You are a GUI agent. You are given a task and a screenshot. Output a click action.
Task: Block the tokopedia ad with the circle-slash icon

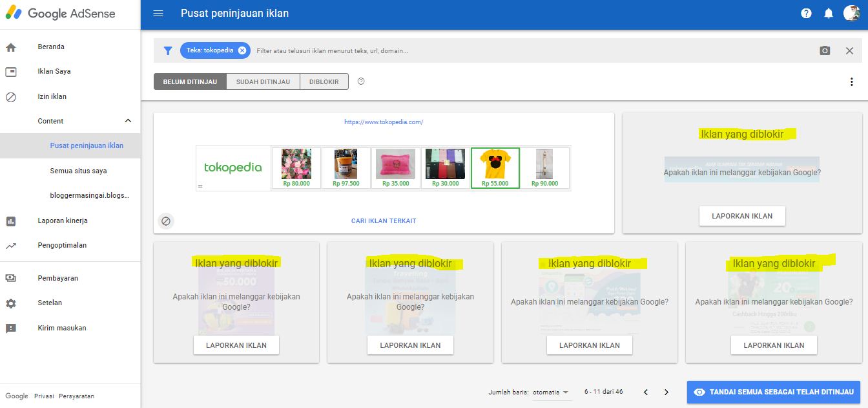167,221
